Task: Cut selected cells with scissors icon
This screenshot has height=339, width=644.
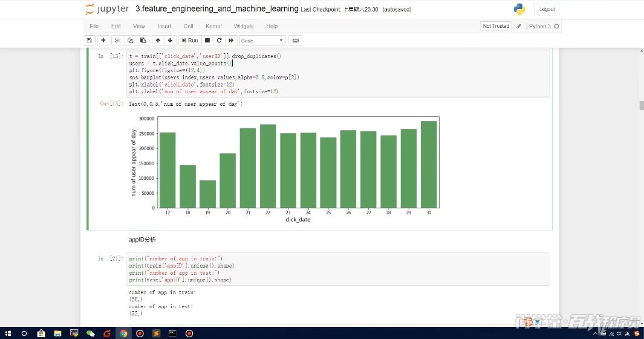Action: [x=117, y=41]
